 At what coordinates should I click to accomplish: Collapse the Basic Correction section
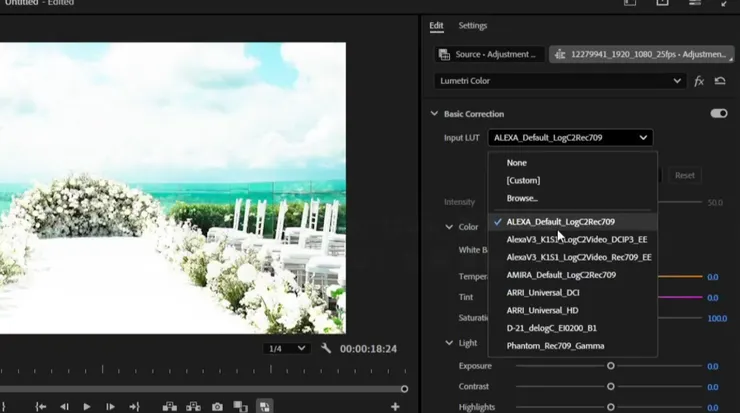[434, 114]
